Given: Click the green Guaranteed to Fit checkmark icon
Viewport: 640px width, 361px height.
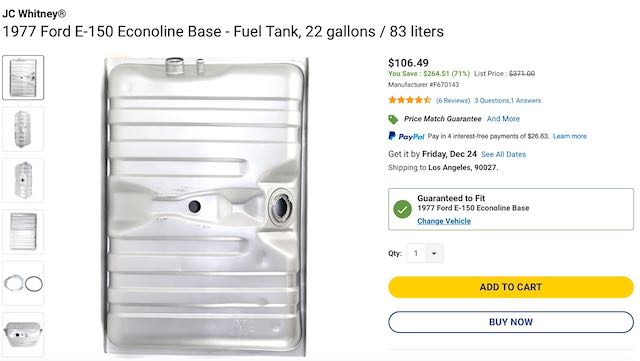Looking at the screenshot, I should pos(402,209).
